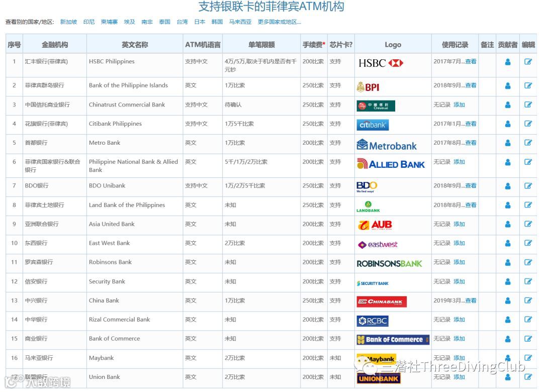Edit the Union Bank entry
543x392 pixels.
[x=528, y=377]
